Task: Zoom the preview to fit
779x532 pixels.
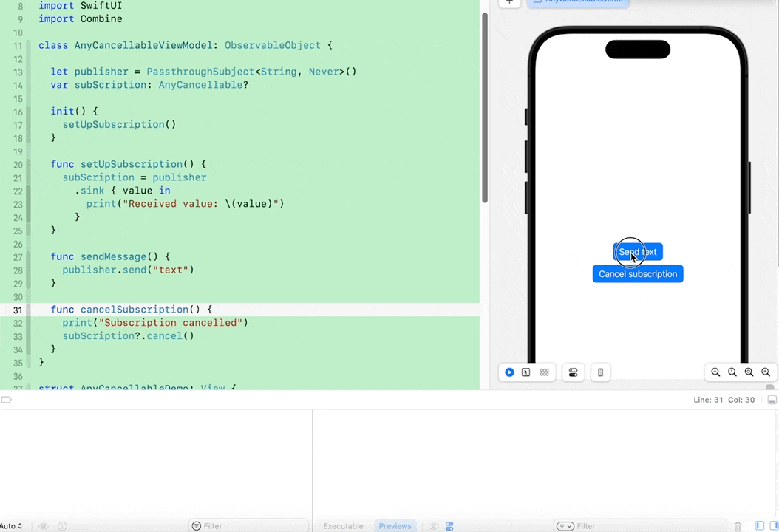Action: click(749, 372)
